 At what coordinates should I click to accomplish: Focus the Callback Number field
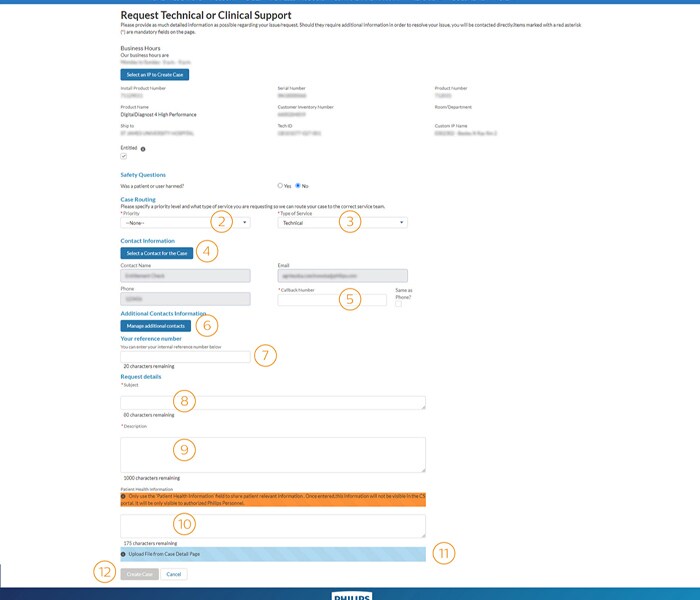coord(331,299)
